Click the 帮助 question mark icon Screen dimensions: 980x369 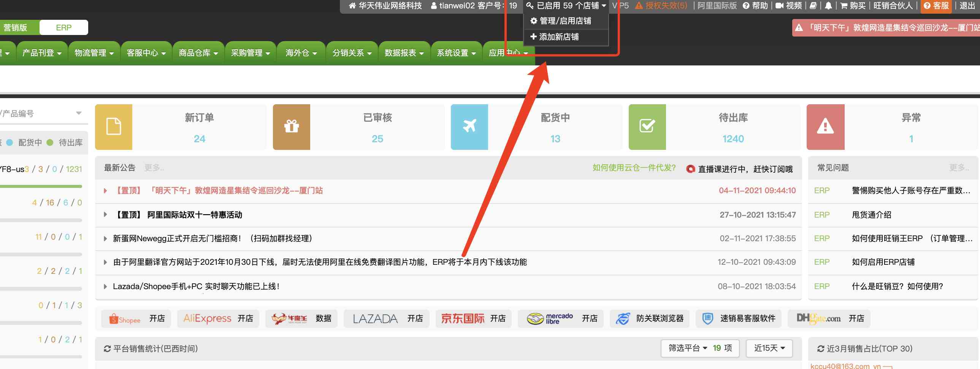[x=746, y=6]
